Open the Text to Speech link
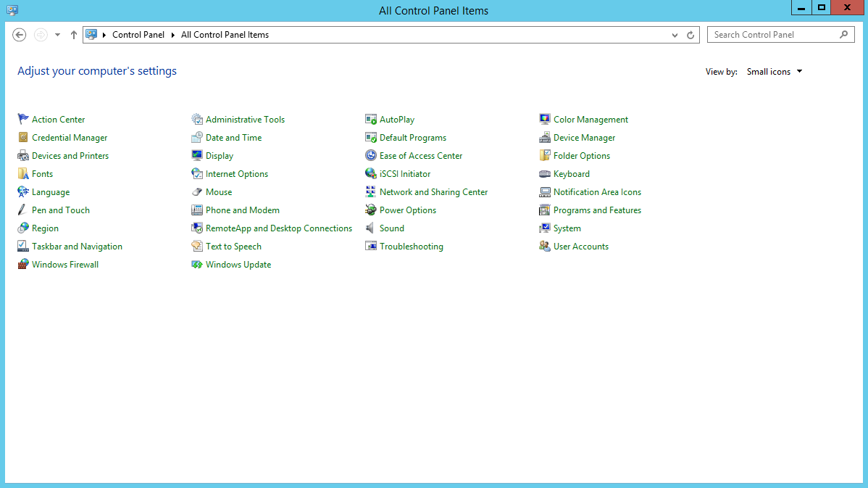868x488 pixels. pos(233,247)
